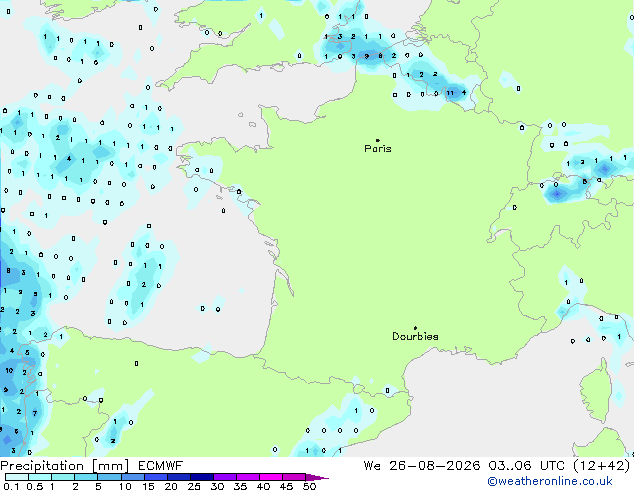Viewport: 634px width, 490px height.
Task: Click the Dourbies city label
Action: click(x=415, y=336)
